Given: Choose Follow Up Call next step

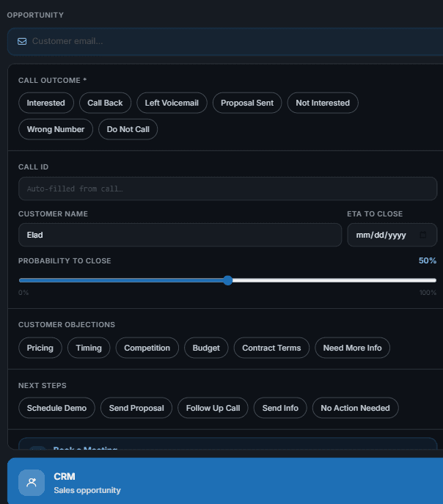Looking at the screenshot, I should click(x=213, y=408).
